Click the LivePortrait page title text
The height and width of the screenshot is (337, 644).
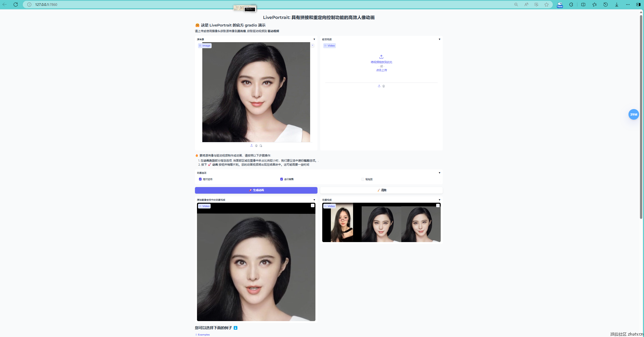pyautogui.click(x=319, y=17)
